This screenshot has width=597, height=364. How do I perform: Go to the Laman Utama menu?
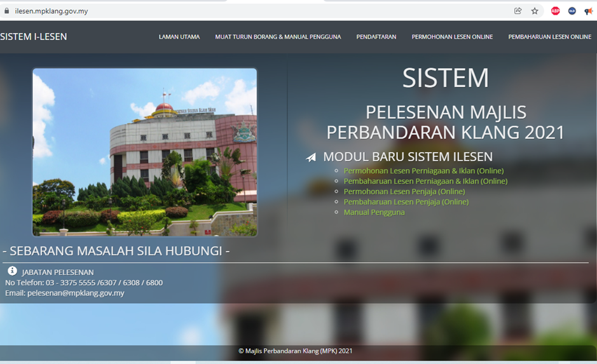(179, 37)
